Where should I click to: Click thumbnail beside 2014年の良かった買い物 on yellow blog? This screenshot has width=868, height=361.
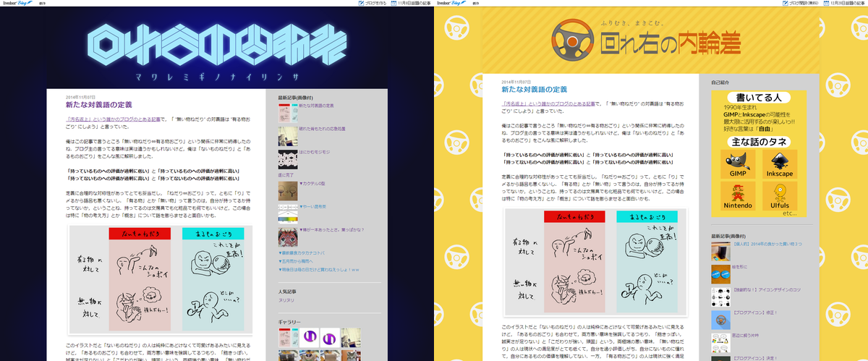coord(720,252)
